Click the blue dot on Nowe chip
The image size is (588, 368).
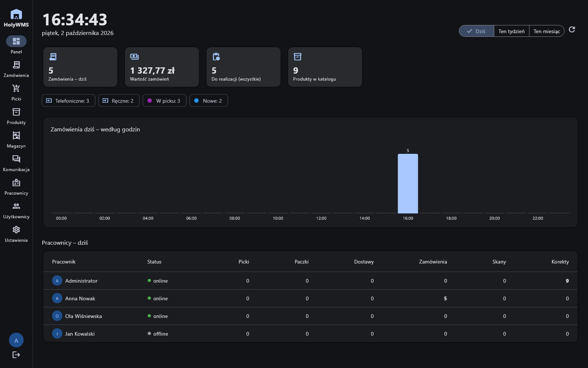[x=196, y=100]
